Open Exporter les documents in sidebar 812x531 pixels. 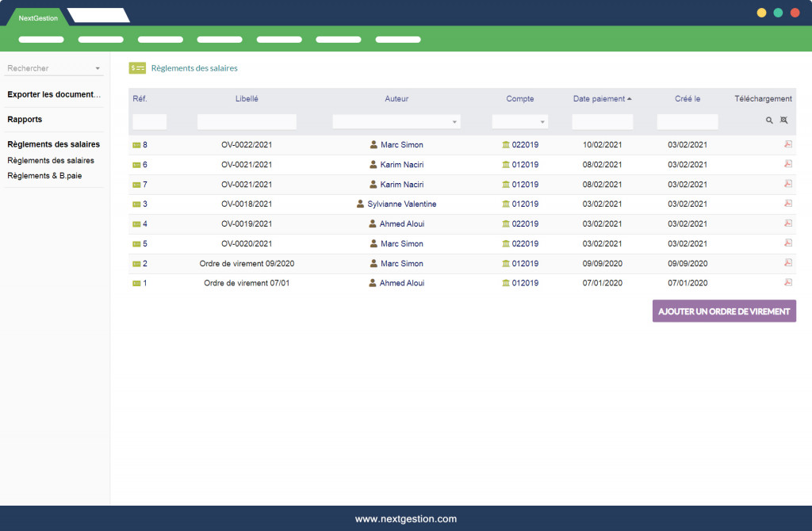[x=54, y=94]
